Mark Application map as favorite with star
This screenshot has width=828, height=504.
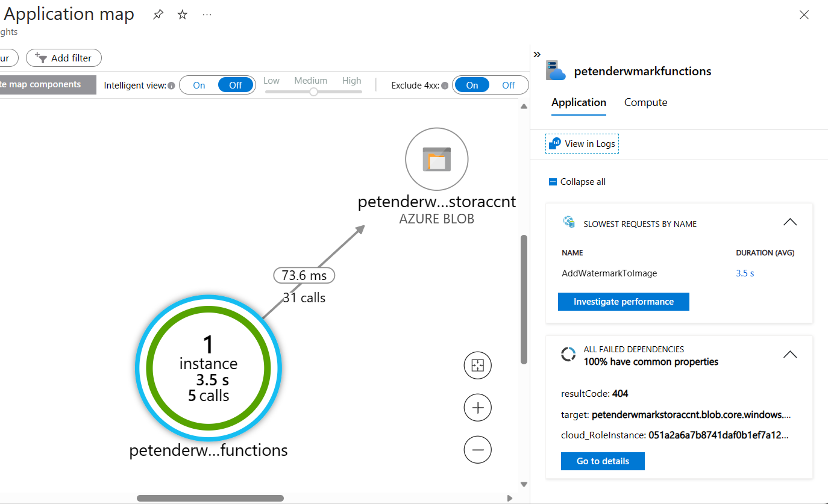click(x=183, y=14)
